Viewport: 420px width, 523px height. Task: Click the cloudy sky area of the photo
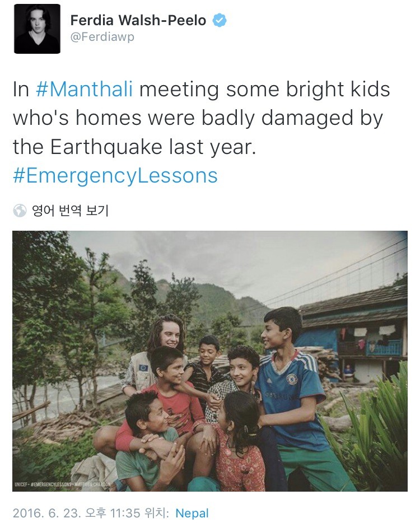pos(252,258)
